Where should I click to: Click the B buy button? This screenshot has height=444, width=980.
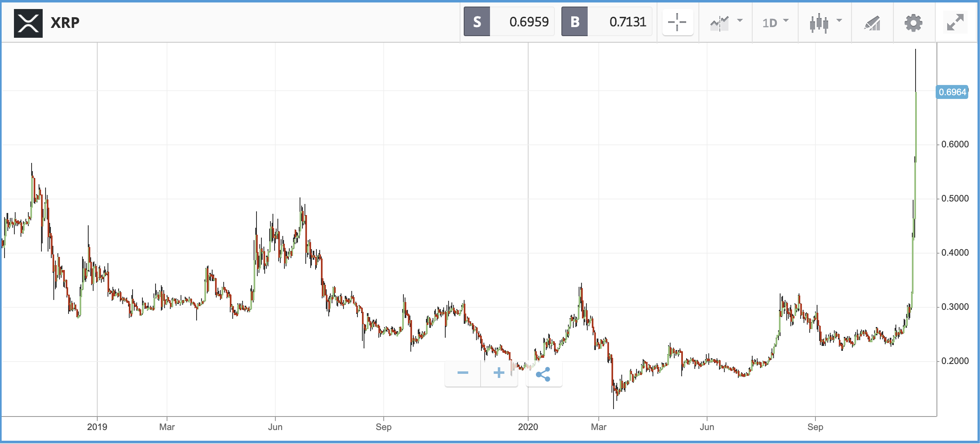click(x=575, y=22)
